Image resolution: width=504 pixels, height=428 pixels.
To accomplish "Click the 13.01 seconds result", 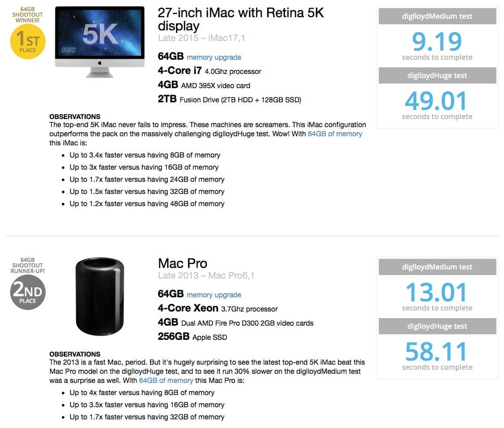I will pyautogui.click(x=437, y=293).
